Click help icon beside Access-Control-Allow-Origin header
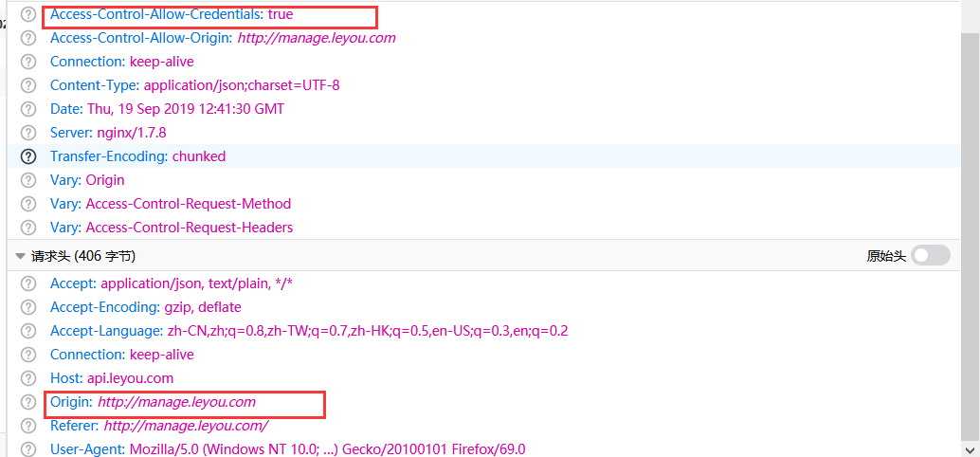This screenshot has height=457, width=980. pyautogui.click(x=28, y=38)
